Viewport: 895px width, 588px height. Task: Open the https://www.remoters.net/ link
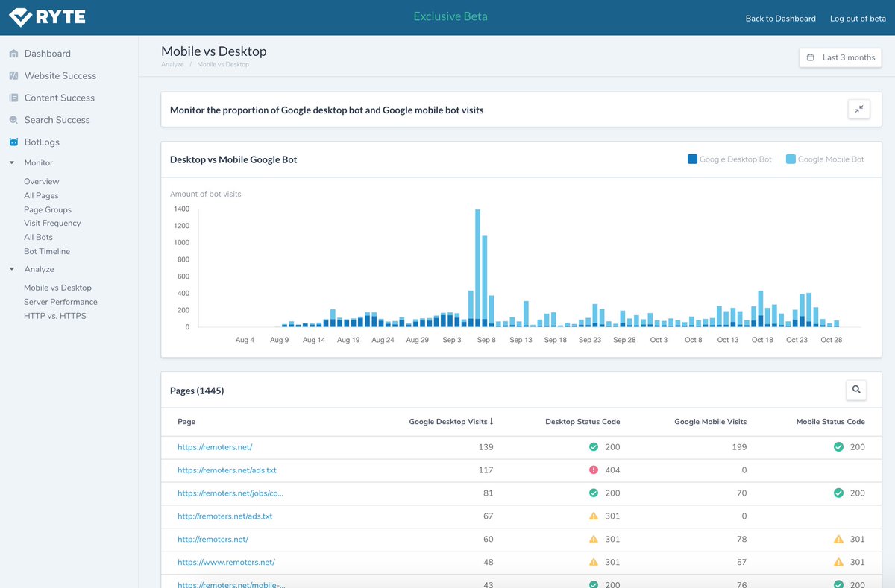226,562
